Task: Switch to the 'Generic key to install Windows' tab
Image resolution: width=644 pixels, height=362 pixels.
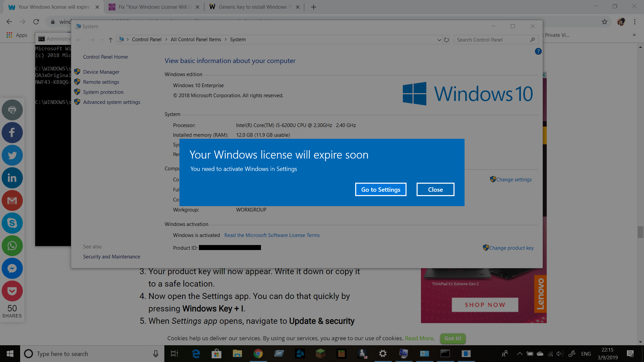Action: pos(254,7)
